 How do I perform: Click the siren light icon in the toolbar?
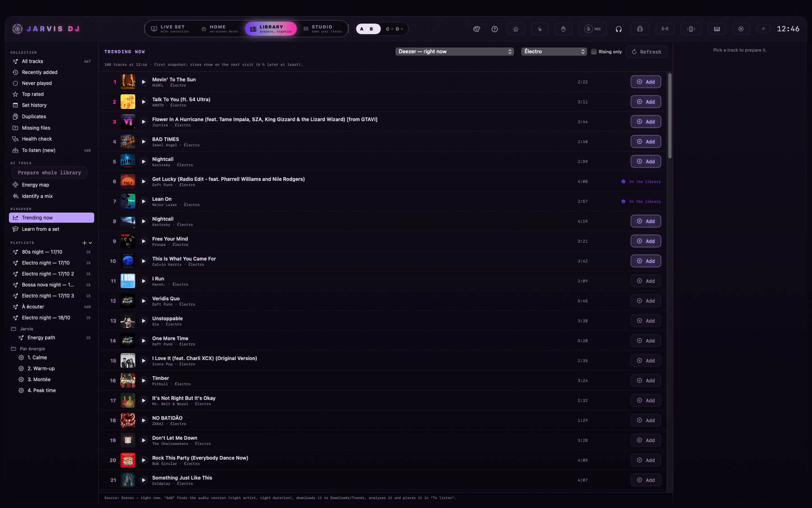[x=516, y=29]
